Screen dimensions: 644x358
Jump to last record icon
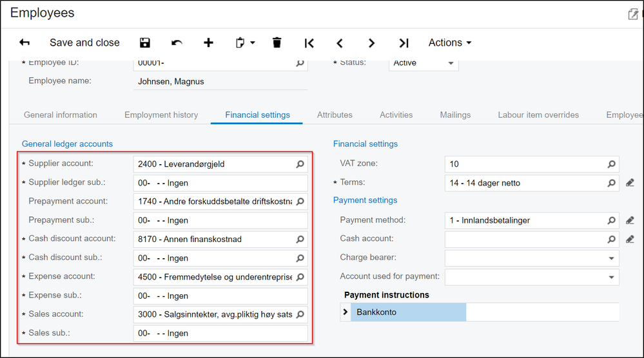[404, 43]
